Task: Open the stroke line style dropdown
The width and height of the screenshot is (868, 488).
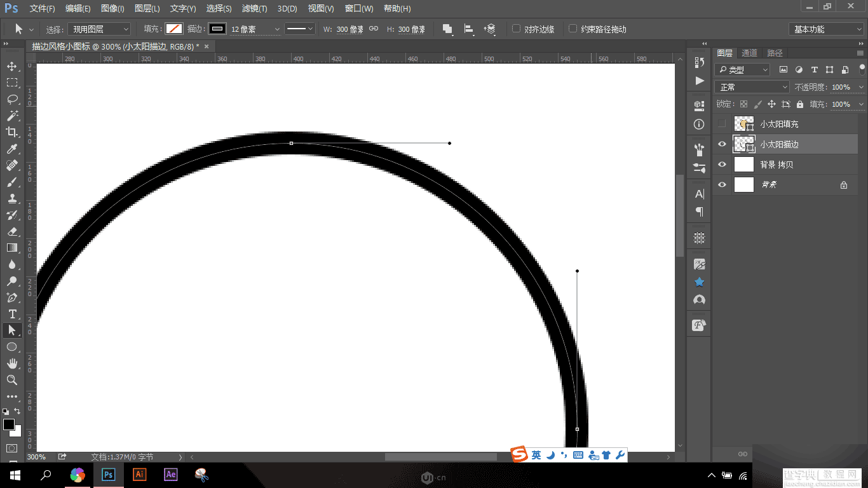Action: click(299, 29)
